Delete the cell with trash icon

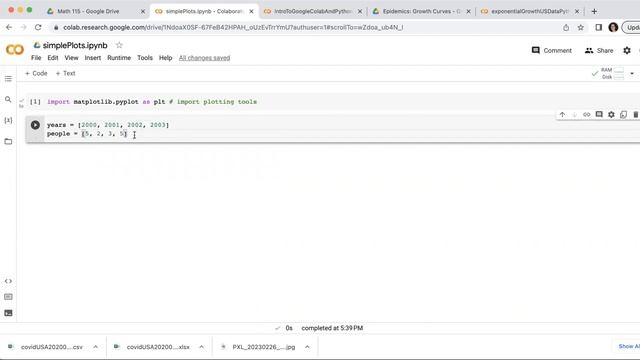(636, 115)
